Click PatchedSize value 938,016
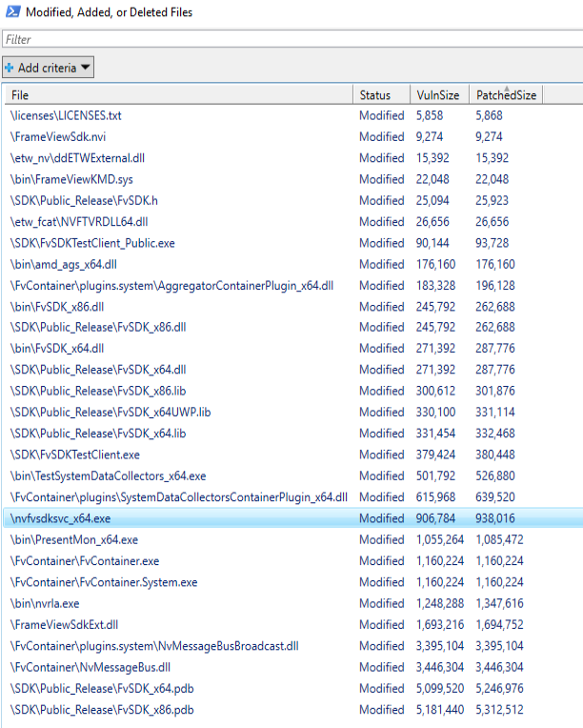 click(494, 518)
